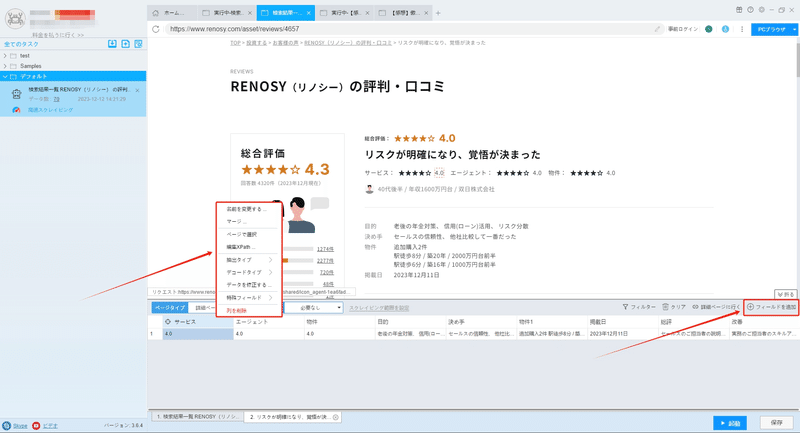
Task: Expand the 特殊フィールド submenu
Action: click(x=270, y=297)
